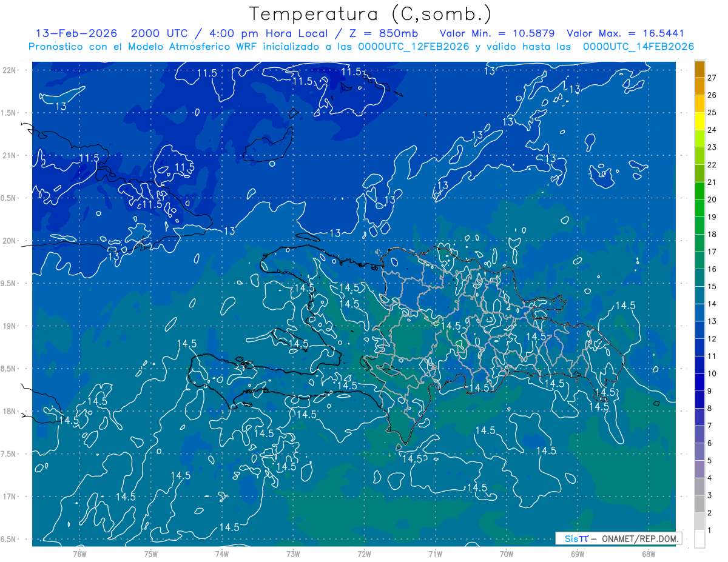Click the '75W' longitude axis label
Image resolution: width=728 pixels, height=562 pixels.
(x=151, y=554)
